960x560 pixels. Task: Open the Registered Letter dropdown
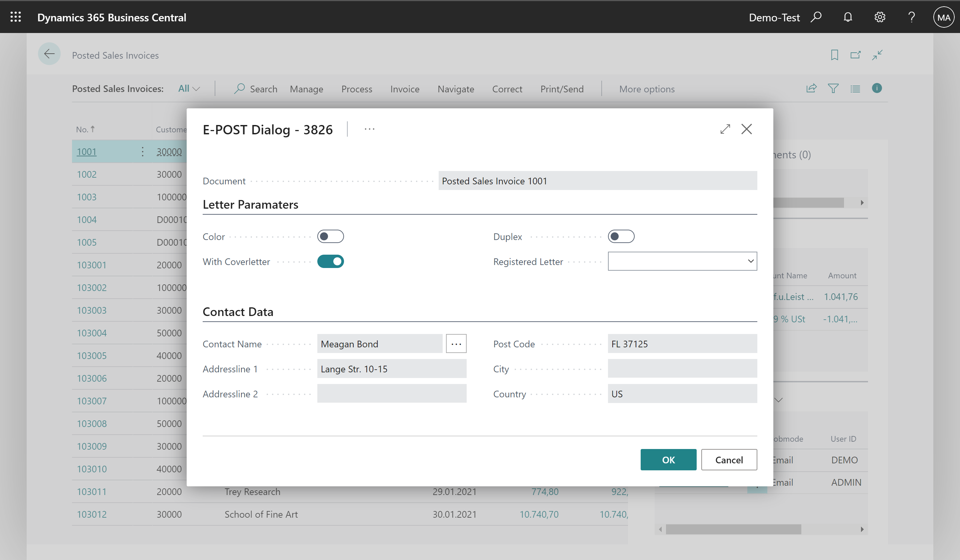(682, 261)
